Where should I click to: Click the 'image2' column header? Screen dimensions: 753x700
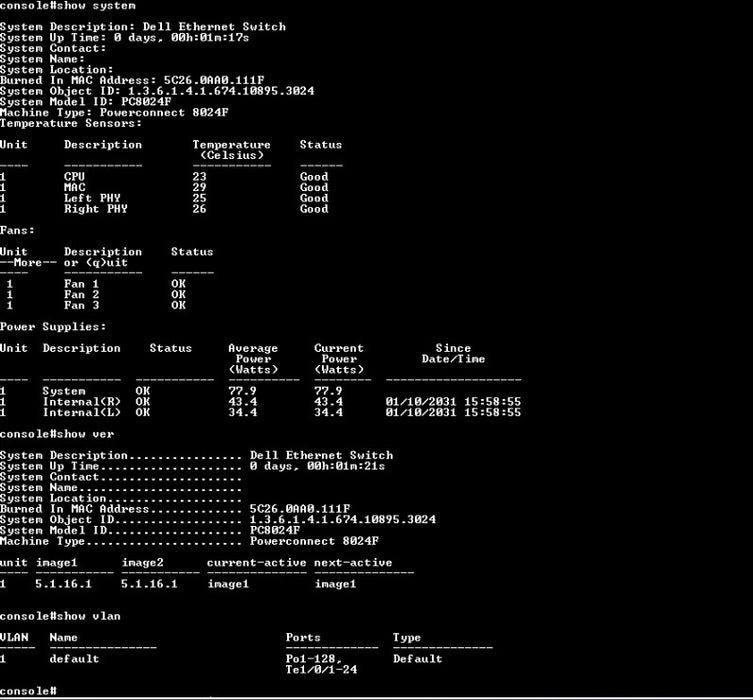[x=143, y=563]
